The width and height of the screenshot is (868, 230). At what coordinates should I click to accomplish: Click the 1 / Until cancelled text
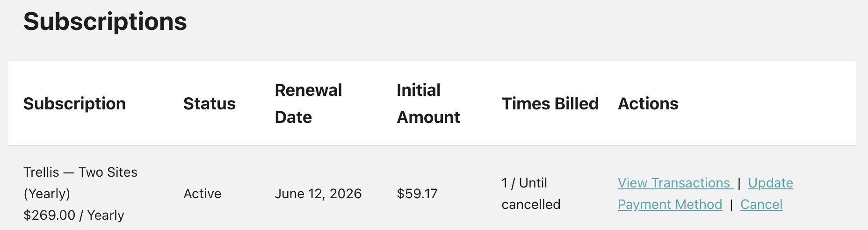pos(530,194)
